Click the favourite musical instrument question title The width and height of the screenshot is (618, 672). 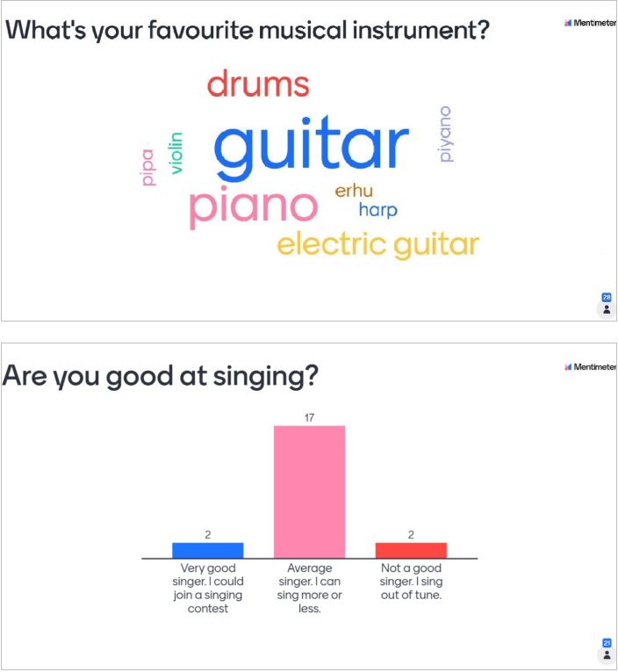point(248,30)
